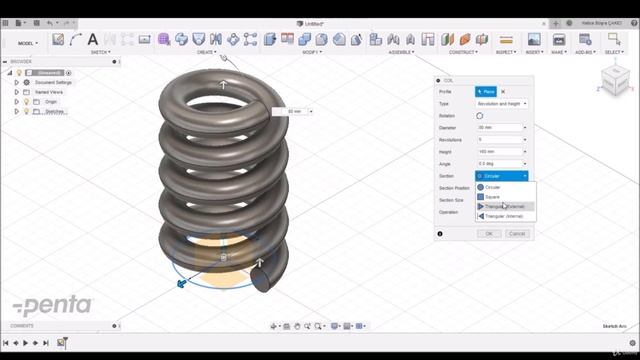Expand the Document Settings tree node
The height and width of the screenshot is (360, 640).
point(16,82)
